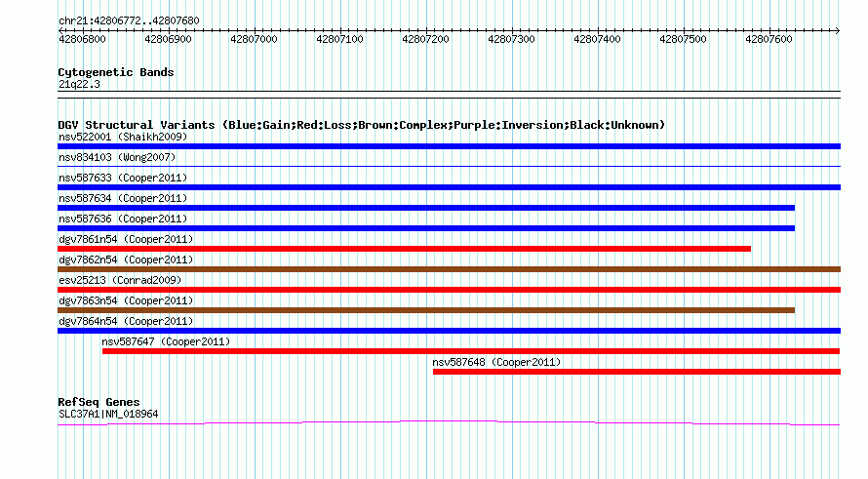
Task: Click ruler position 42807200
Action: (x=425, y=39)
